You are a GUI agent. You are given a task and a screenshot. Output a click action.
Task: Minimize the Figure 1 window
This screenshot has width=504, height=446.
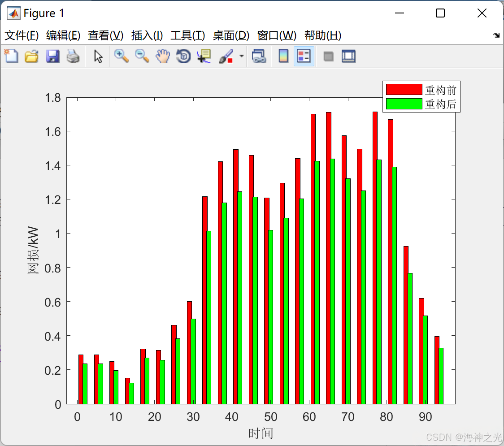click(x=399, y=13)
